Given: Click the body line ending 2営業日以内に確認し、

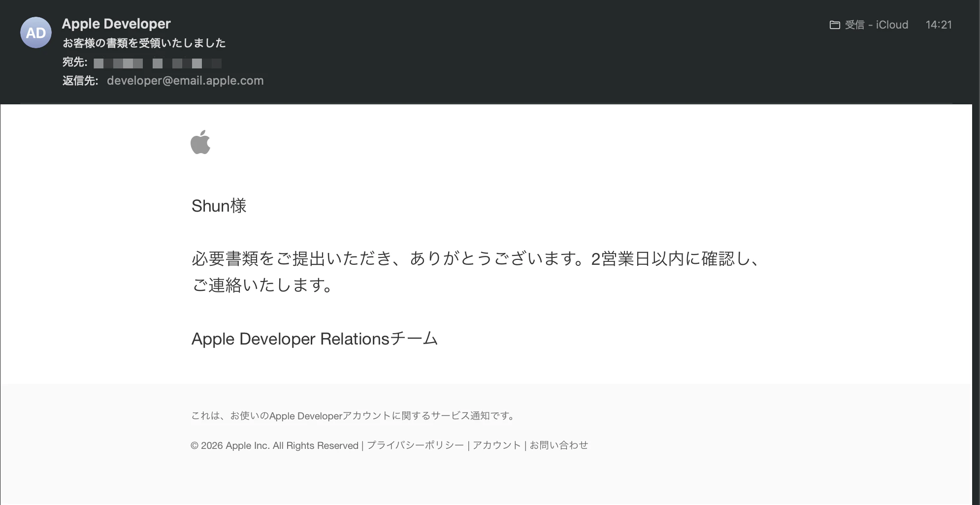Looking at the screenshot, I should pos(476,258).
